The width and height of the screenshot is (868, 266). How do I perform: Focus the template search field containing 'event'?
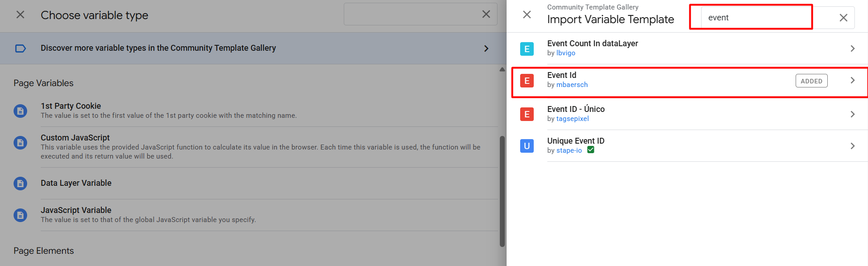coord(764,18)
